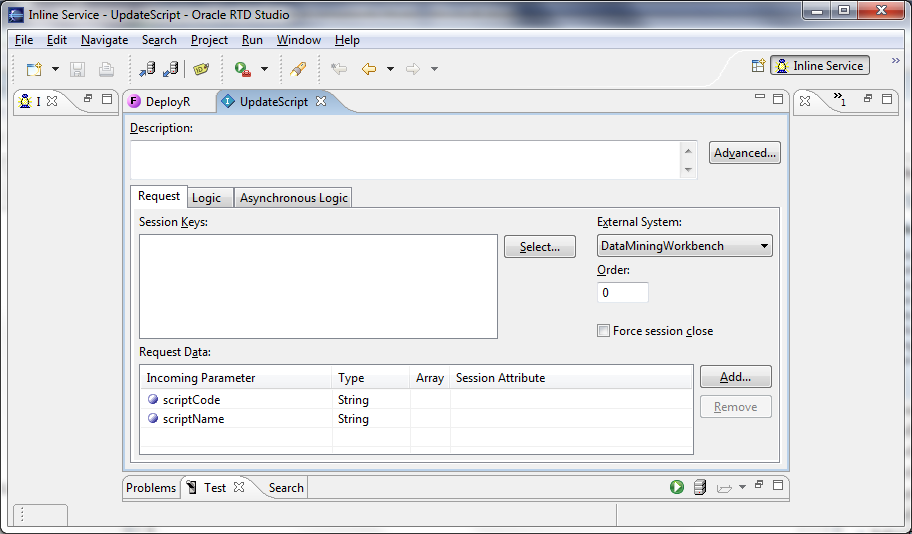The height and width of the screenshot is (534, 912).
Task: Open the New wizard dropdown arrow
Action: (55, 69)
